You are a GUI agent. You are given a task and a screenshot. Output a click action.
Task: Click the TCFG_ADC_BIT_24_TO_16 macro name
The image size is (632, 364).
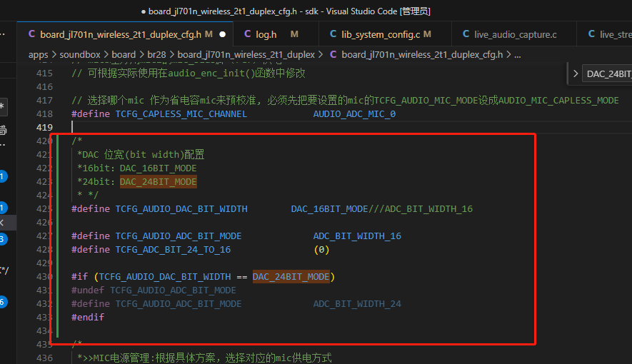173,250
